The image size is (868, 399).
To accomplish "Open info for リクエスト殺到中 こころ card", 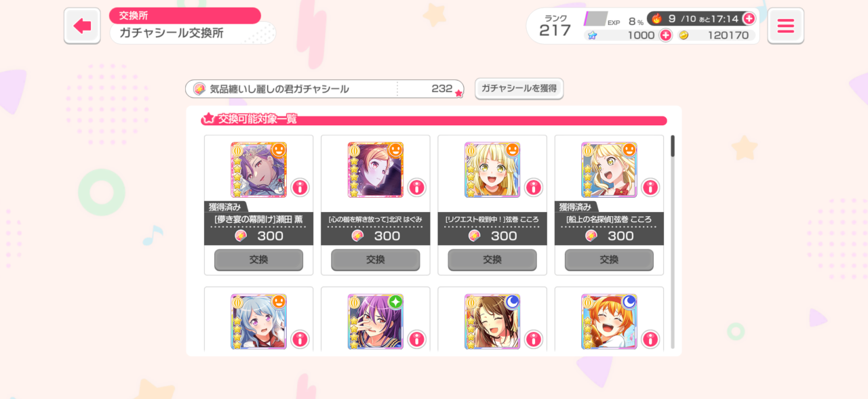I will [533, 187].
